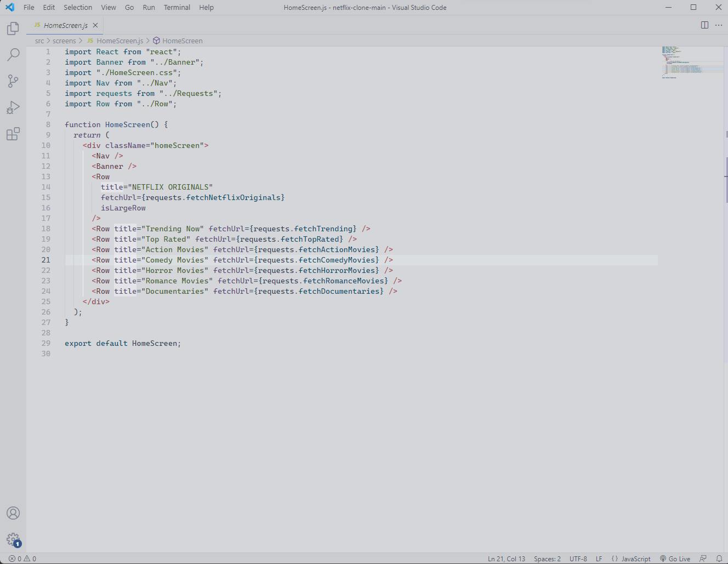Open the Run menu
The height and width of the screenshot is (564, 728).
tap(149, 7)
